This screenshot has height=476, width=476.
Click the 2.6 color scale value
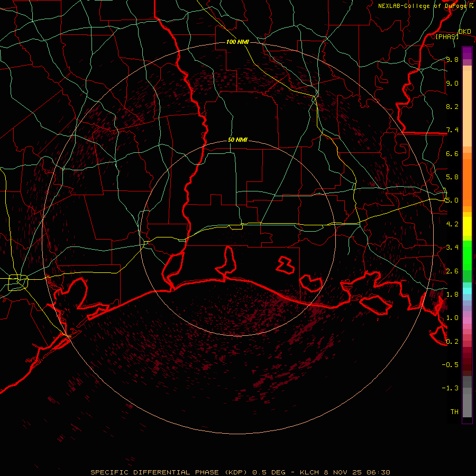(x=452, y=271)
